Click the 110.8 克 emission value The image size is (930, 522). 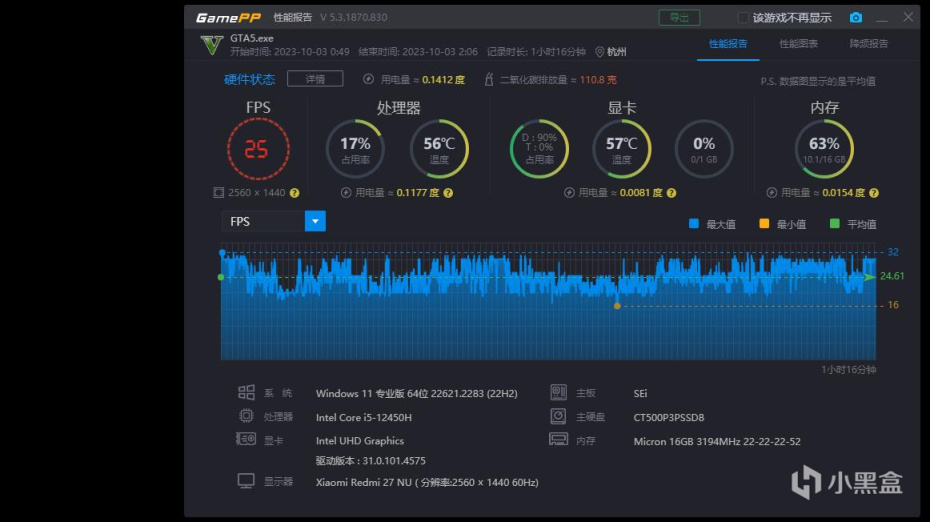point(598,79)
